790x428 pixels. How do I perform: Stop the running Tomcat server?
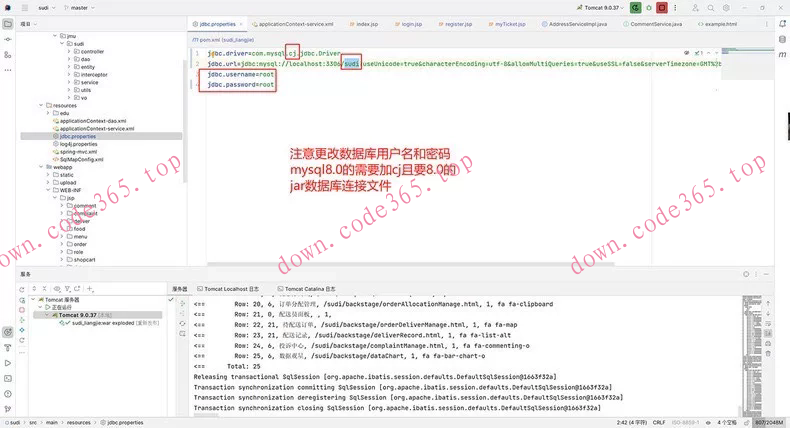(661, 6)
